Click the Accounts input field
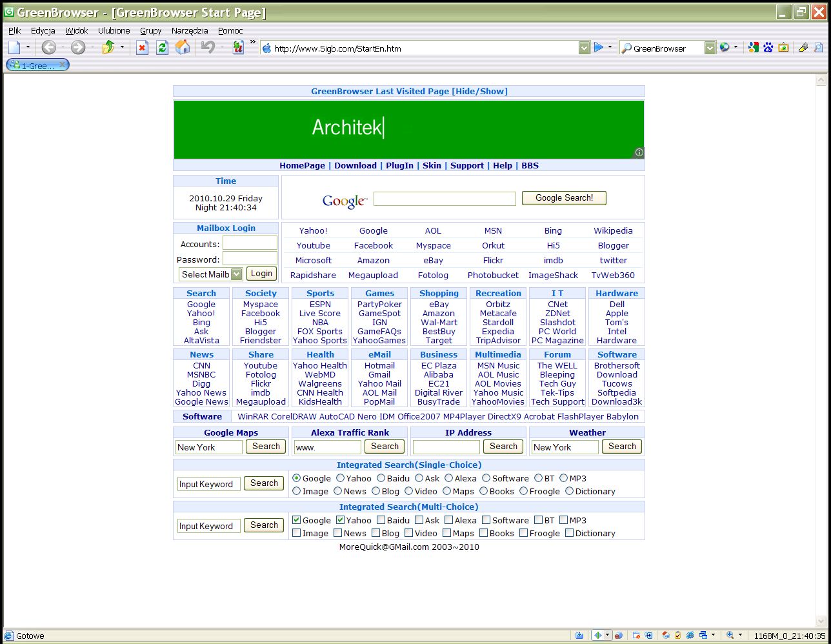Screen dimensions: 831x644 coord(250,243)
